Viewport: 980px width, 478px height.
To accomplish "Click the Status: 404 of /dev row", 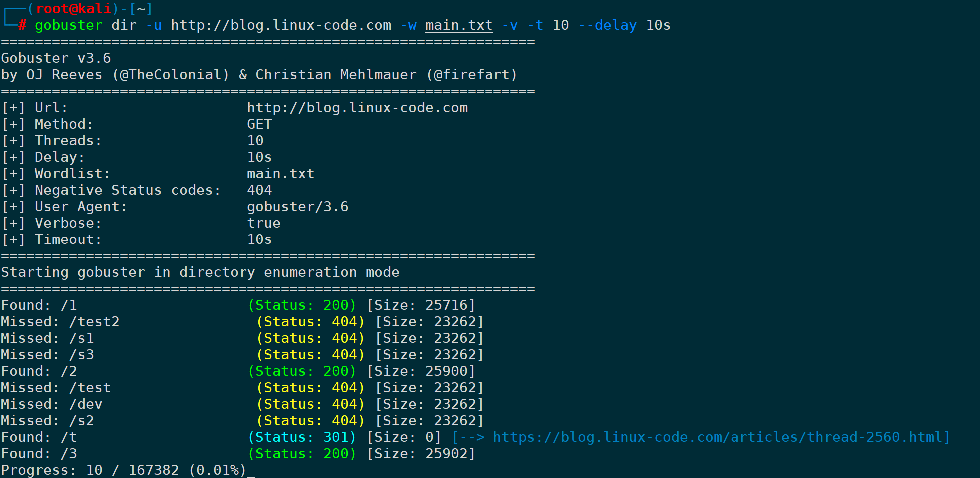I will tap(310, 404).
